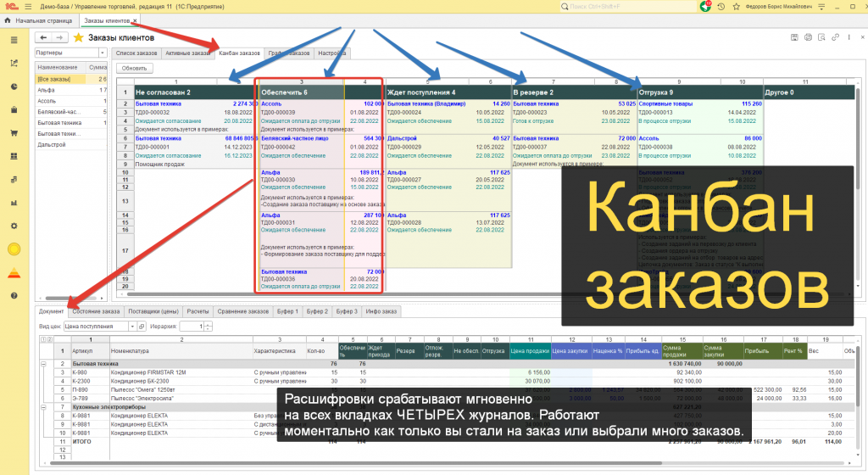
Task: Click the open-selection icon next to Цена поступления
Action: point(142,327)
